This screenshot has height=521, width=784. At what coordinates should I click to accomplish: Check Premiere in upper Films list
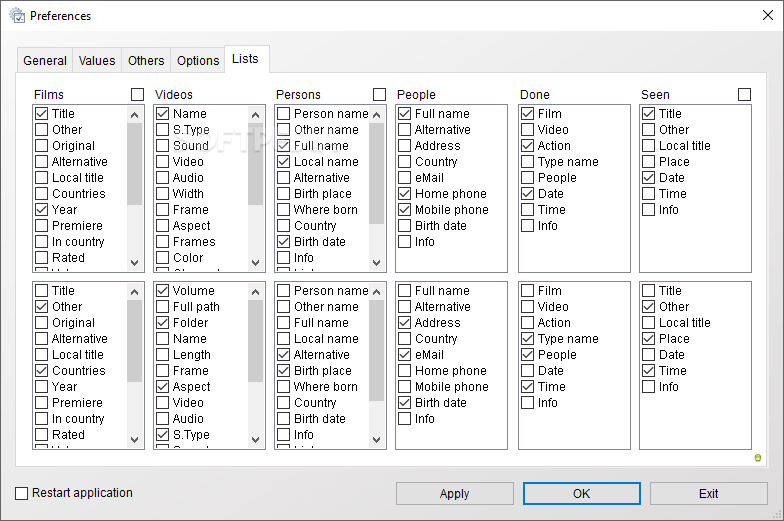[42, 226]
